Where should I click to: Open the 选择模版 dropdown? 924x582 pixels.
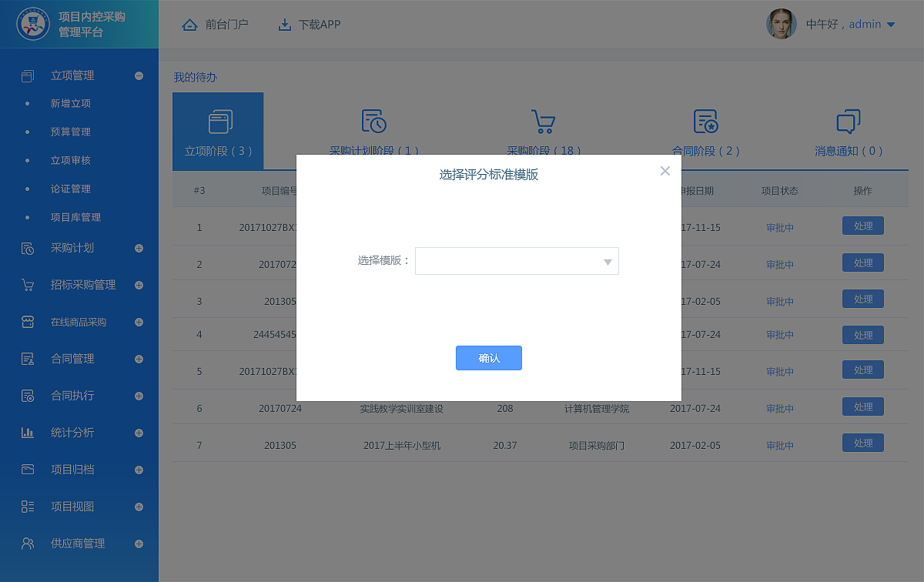(x=517, y=261)
